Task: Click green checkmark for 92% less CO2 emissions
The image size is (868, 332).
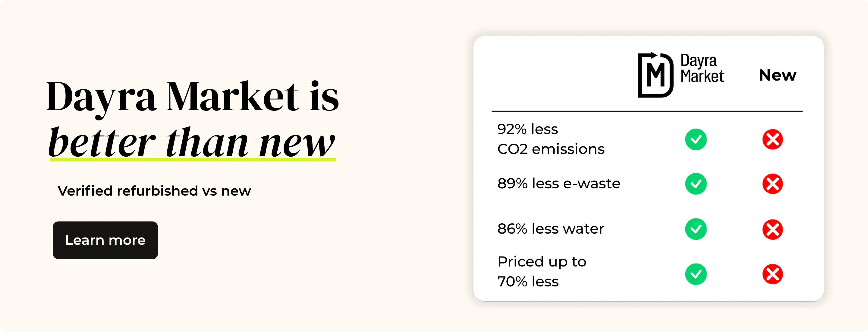Action: pos(696,139)
